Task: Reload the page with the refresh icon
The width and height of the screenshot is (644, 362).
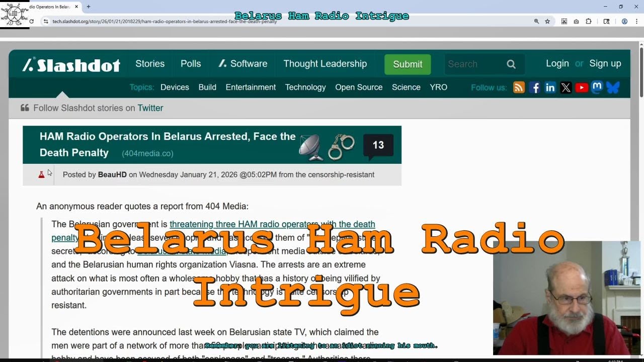Action: coord(31,22)
